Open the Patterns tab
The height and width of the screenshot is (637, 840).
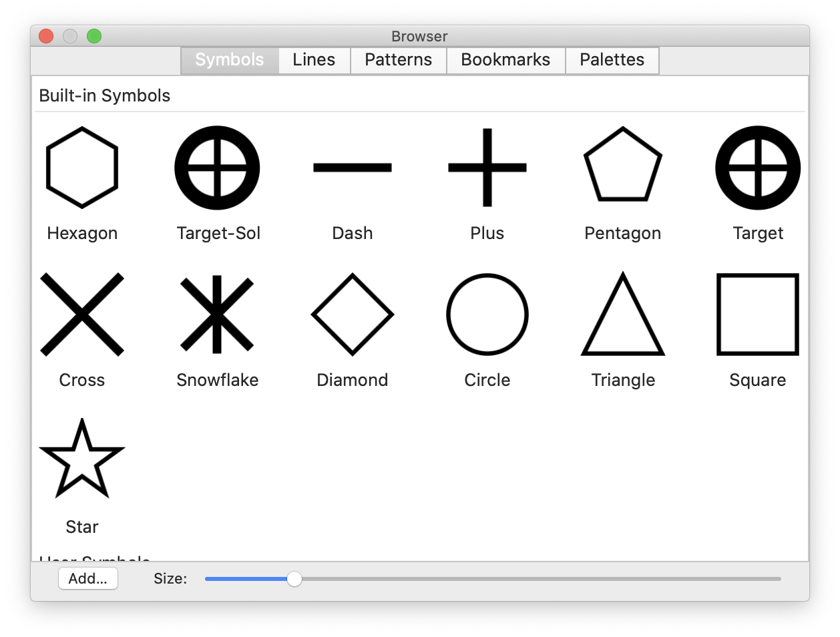pos(398,60)
